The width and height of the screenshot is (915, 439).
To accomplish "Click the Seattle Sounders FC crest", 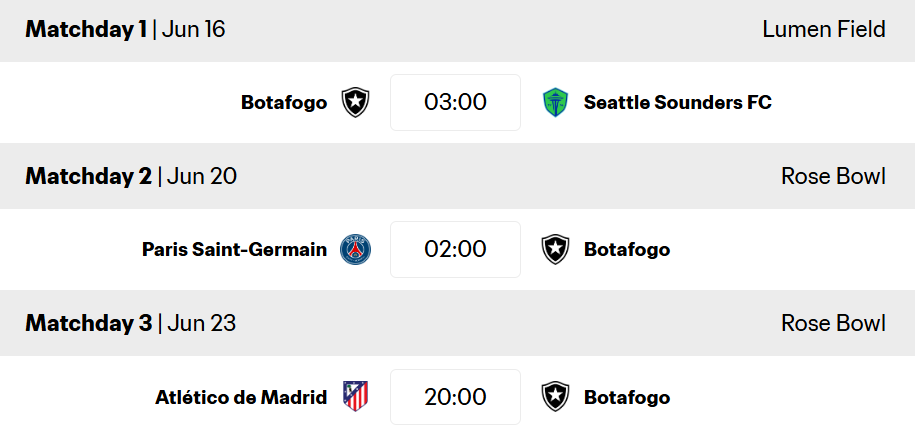I will pos(555,102).
